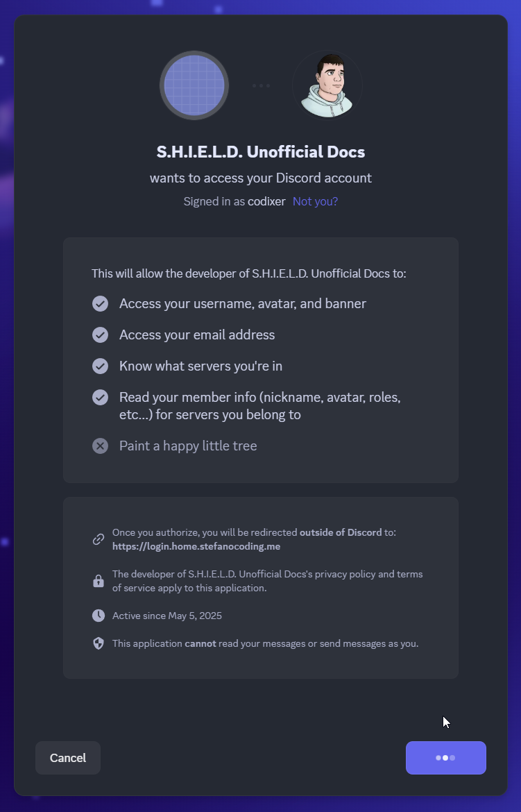This screenshot has height=812, width=521.
Task: Click the shield icon beside cannot read messages
Action: 99,643
